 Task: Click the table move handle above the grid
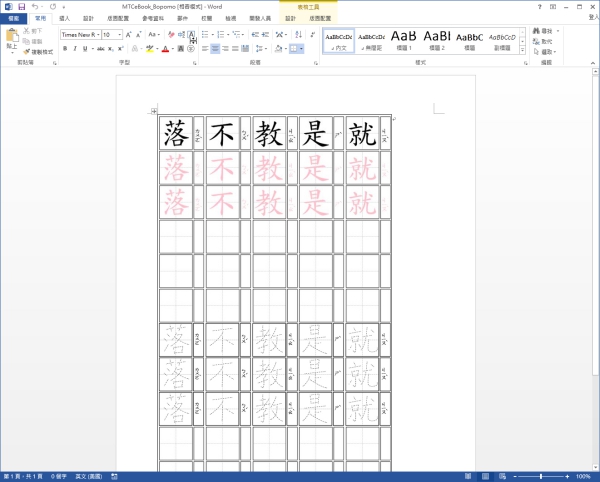click(x=153, y=111)
